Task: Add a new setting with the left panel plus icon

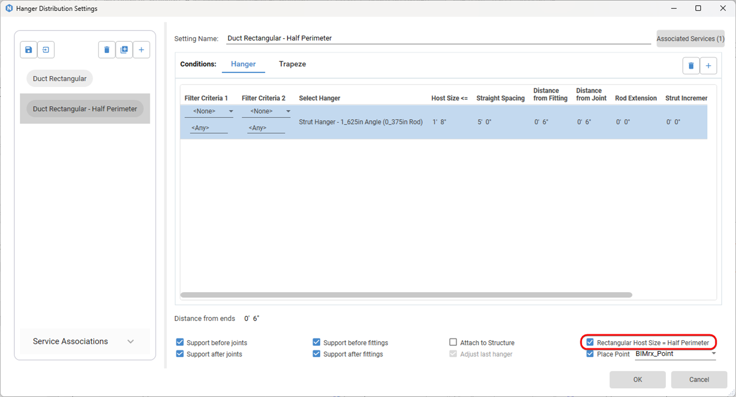Action: click(141, 50)
